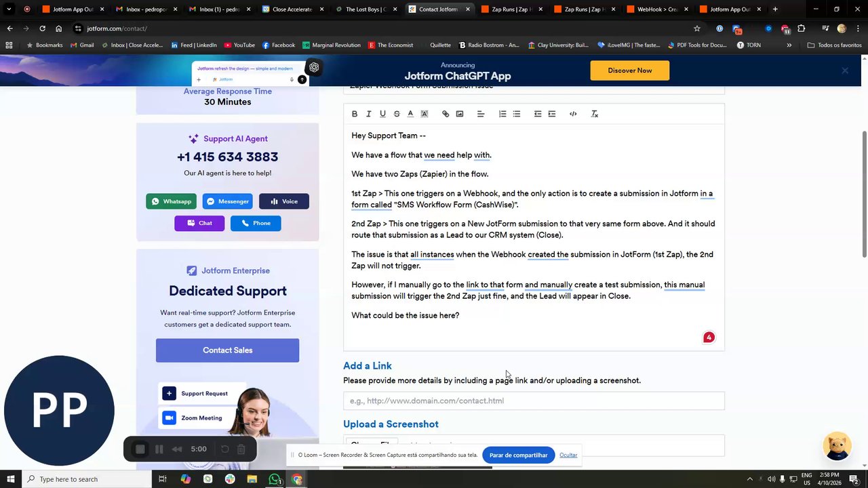Open the Windows Start menu
This screenshot has height=488, width=868.
coord(10,479)
